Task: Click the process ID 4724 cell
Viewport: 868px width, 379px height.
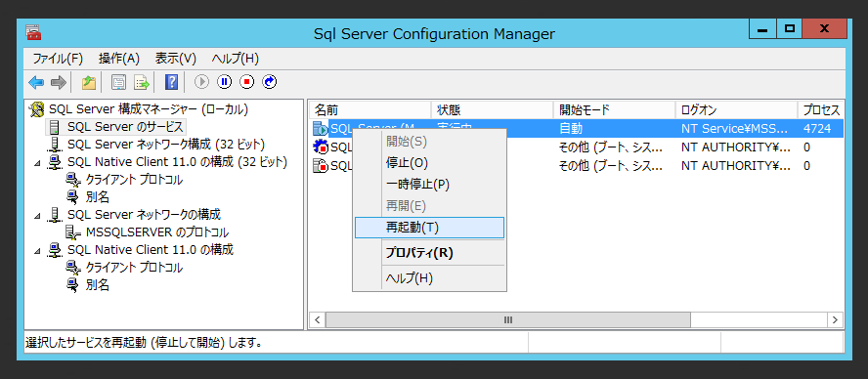Action: click(817, 129)
